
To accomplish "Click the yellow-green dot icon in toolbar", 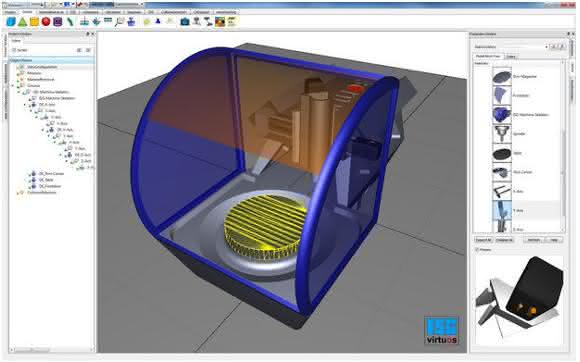I will click(x=147, y=22).
